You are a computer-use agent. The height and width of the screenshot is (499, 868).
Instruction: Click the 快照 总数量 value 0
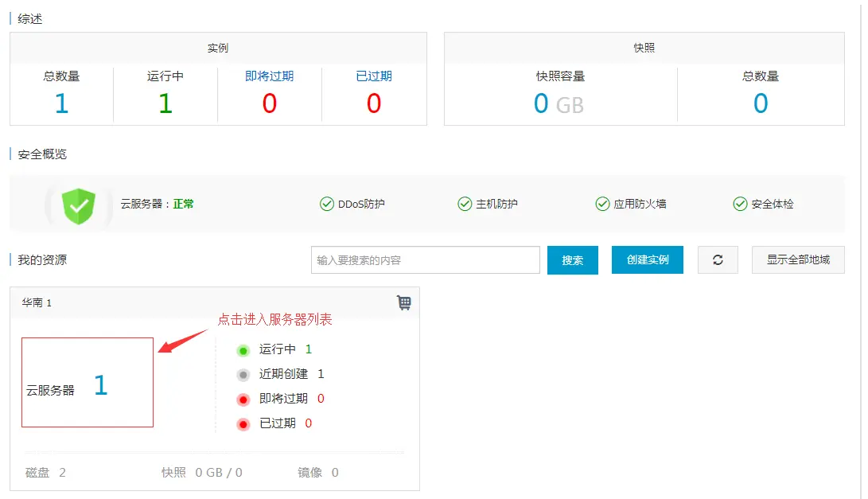pos(761,103)
